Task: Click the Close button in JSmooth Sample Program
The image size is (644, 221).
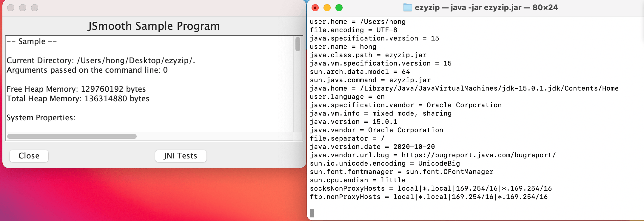Action: (x=29, y=156)
